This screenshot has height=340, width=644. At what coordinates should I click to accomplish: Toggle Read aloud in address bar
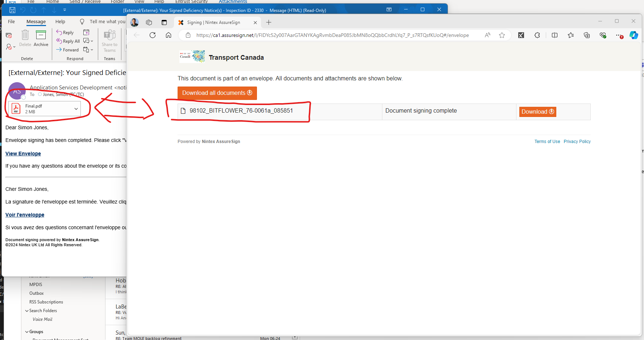click(x=487, y=35)
